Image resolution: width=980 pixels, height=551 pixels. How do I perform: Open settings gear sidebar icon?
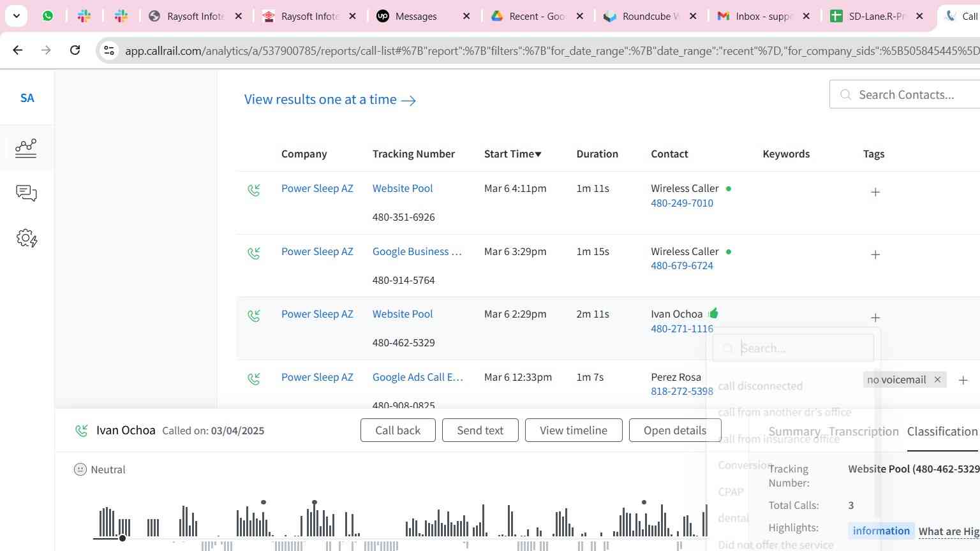coord(26,239)
